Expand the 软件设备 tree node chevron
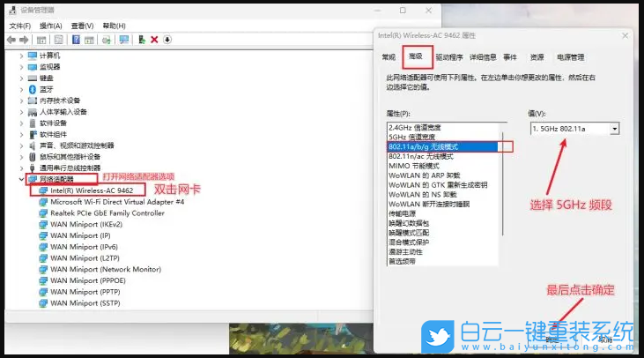Image resolution: width=644 pixels, height=358 pixels. [x=21, y=123]
